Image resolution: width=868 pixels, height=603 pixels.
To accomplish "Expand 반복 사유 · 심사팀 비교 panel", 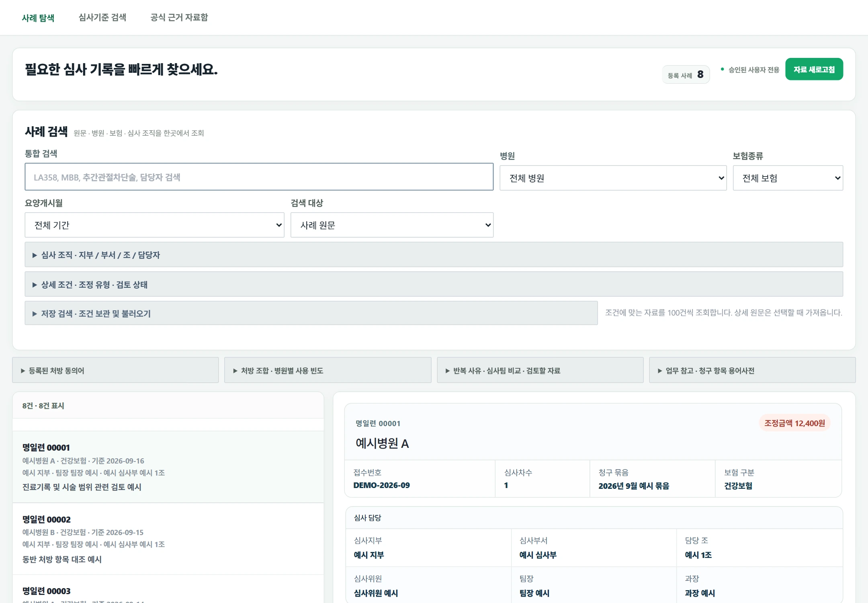I will point(540,370).
